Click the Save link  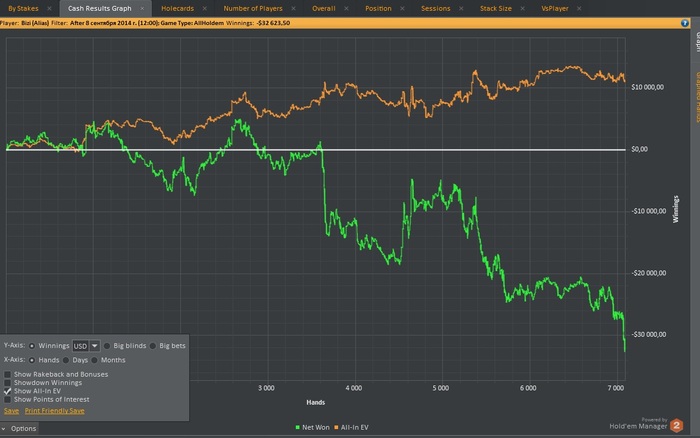coord(11,410)
